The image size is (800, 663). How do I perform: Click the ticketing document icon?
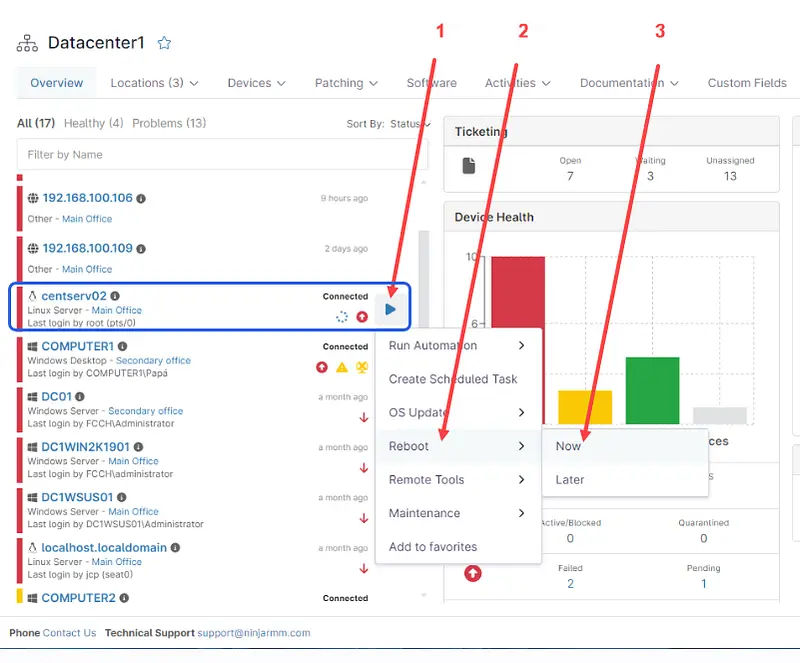(469, 166)
